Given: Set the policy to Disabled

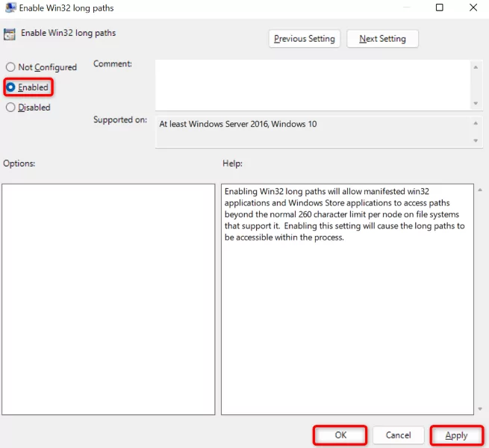Looking at the screenshot, I should [10, 108].
